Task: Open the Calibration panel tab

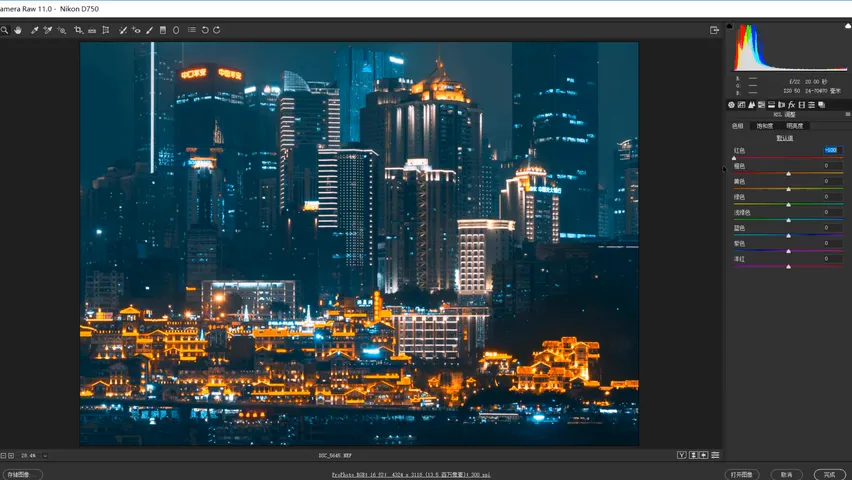Action: [801, 105]
